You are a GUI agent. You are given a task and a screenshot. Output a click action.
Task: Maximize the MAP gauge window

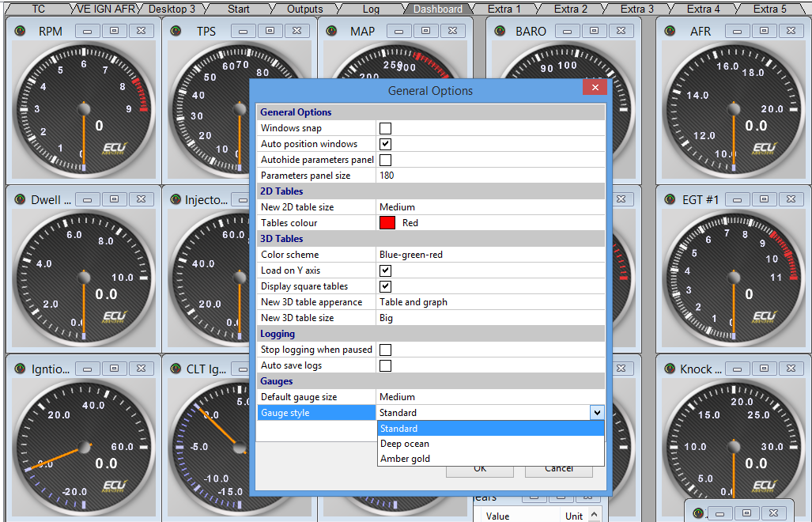pos(425,31)
